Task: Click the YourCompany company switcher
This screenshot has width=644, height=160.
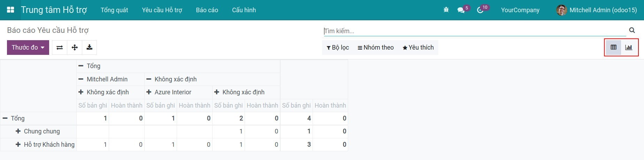Action: pos(520,10)
